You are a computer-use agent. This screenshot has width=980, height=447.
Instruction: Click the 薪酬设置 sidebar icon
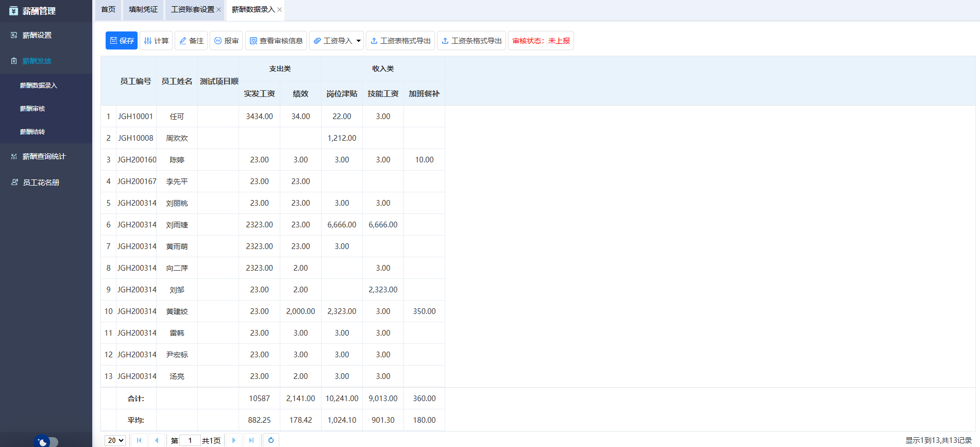(x=14, y=35)
